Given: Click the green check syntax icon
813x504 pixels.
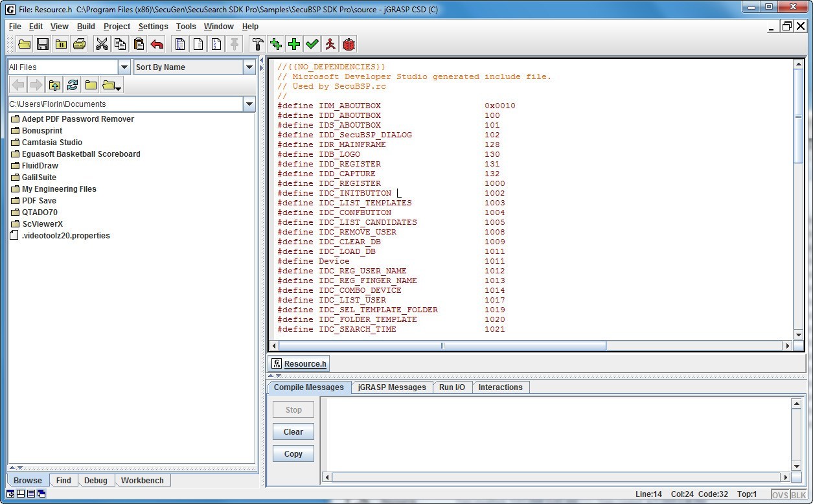Looking at the screenshot, I should 312,43.
